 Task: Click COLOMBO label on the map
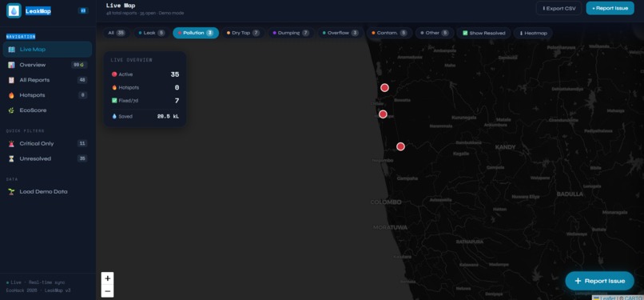click(386, 202)
